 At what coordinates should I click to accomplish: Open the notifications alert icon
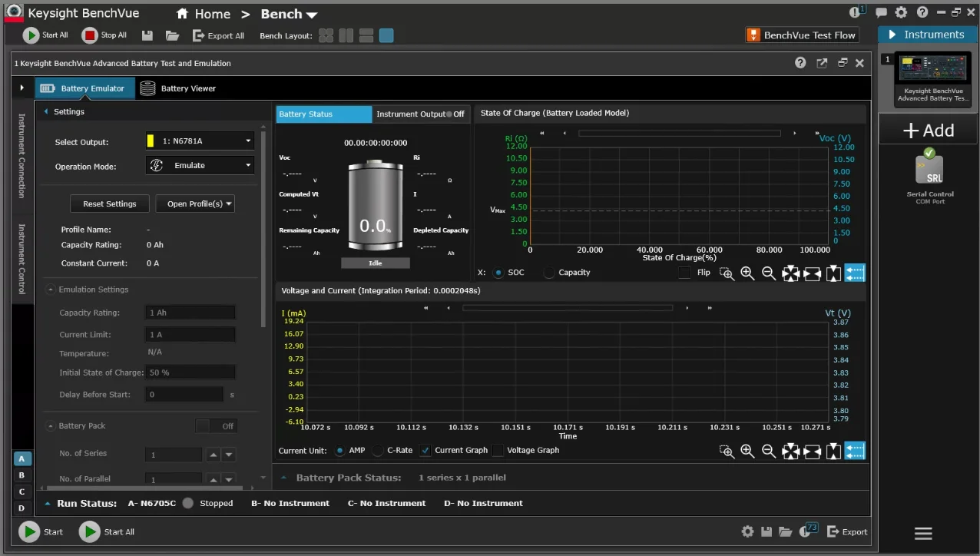[856, 12]
